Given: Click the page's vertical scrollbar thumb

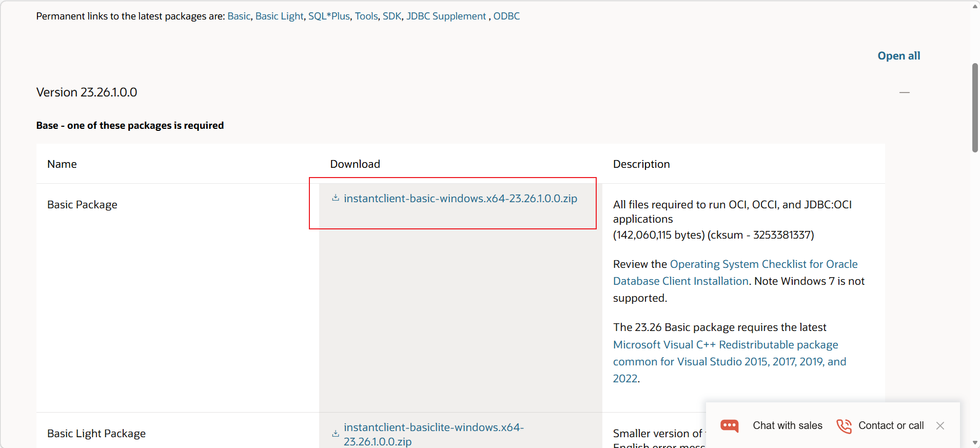Looking at the screenshot, I should coord(975,108).
